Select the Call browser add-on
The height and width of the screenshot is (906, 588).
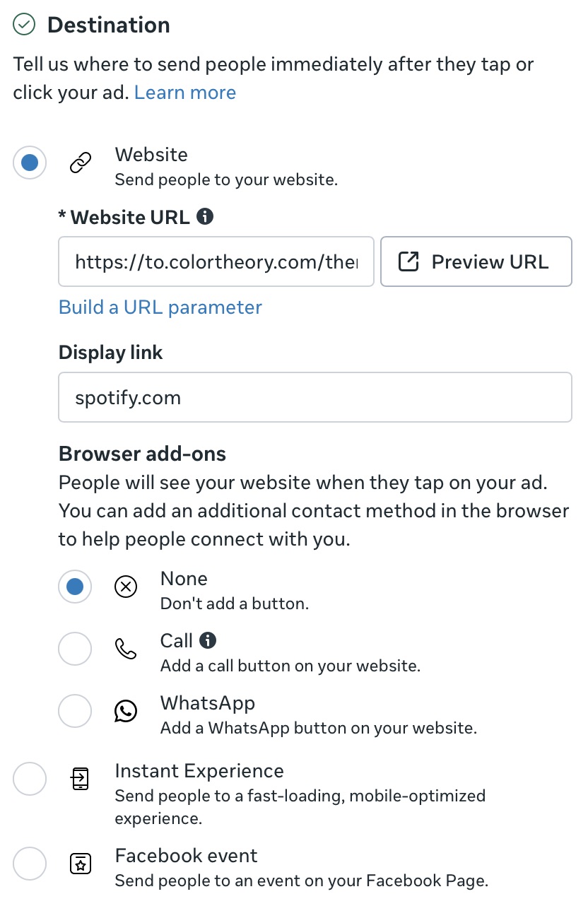point(75,649)
